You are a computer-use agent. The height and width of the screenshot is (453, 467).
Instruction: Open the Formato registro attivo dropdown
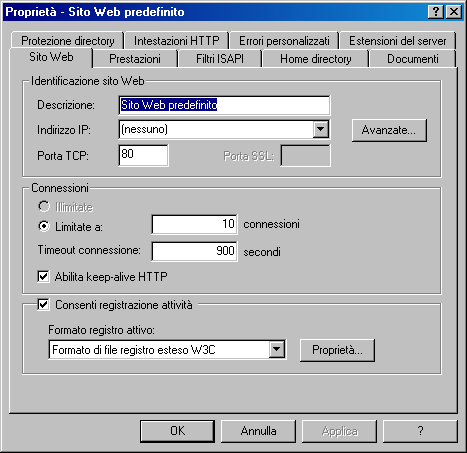click(277, 350)
